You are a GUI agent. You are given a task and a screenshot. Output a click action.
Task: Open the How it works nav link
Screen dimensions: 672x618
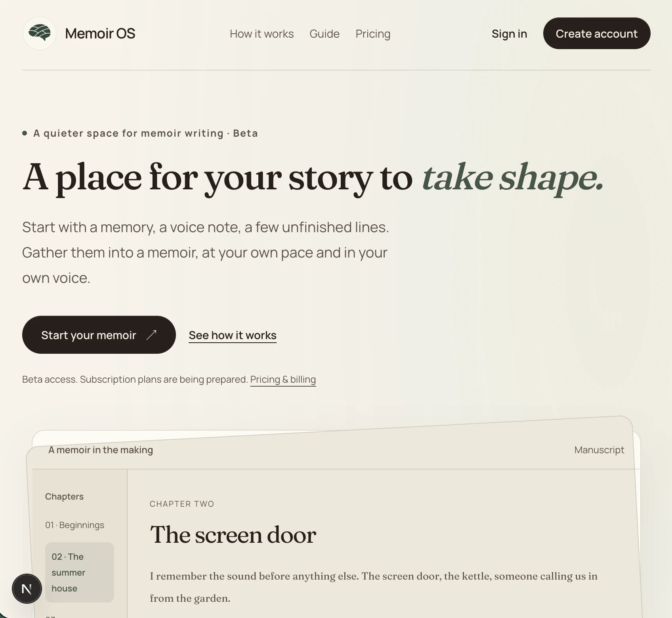262,34
